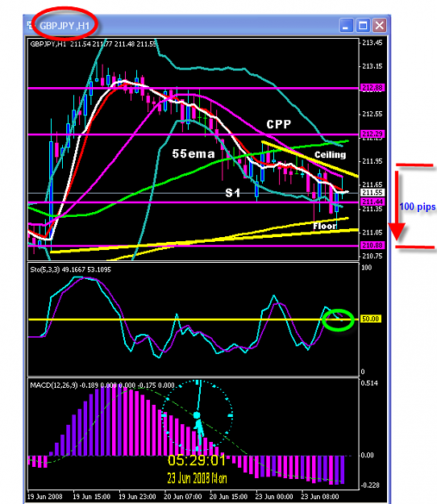This screenshot has height=504, width=437.
Task: Minimize the GBPJPY,H1 chart window
Action: (346, 25)
